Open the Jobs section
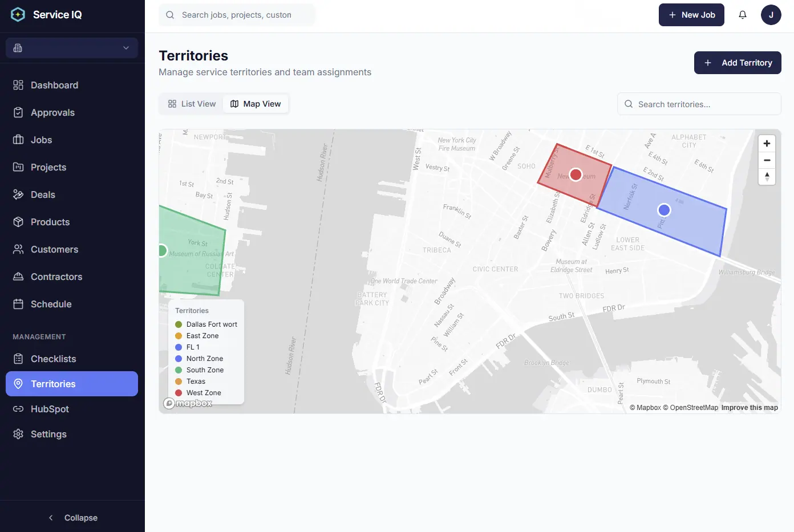 pos(72,140)
